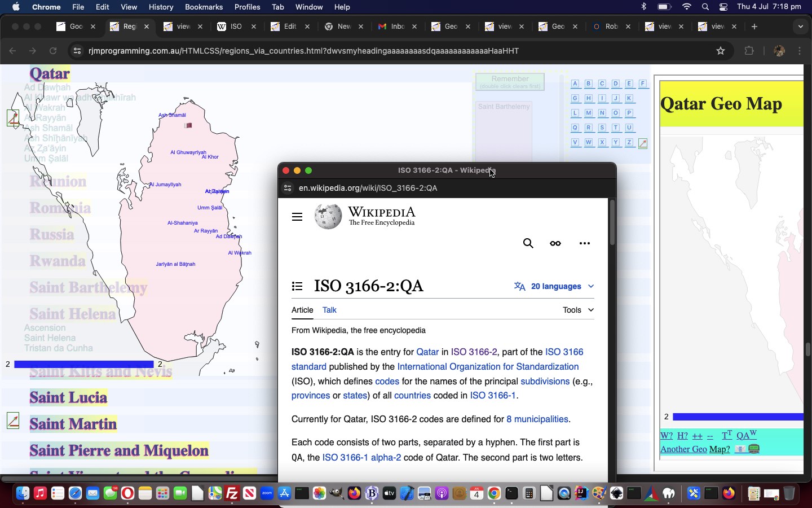The width and height of the screenshot is (812, 508).
Task: Open Wikipedia appearance glasses icon
Action: (555, 243)
